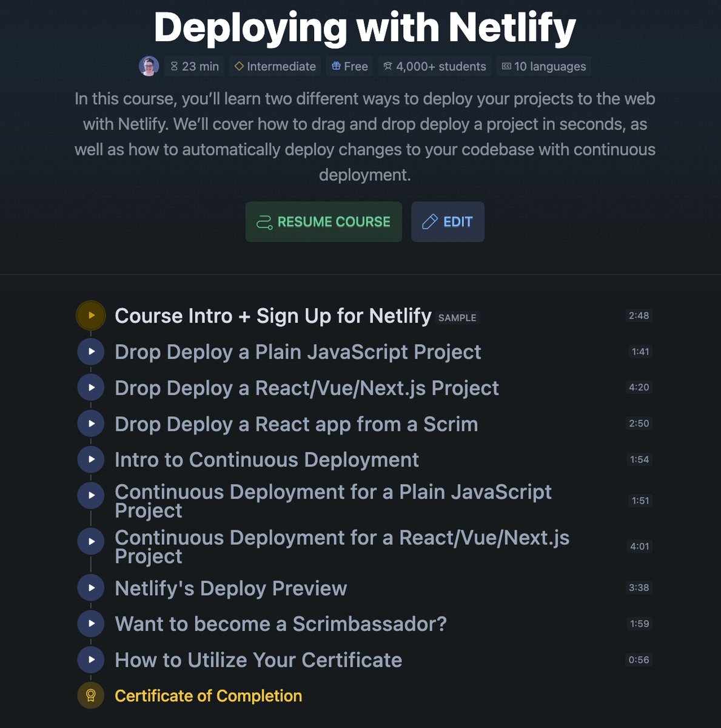Click the Certificate of Completion badge icon
This screenshot has width=721, height=728.
click(x=91, y=695)
